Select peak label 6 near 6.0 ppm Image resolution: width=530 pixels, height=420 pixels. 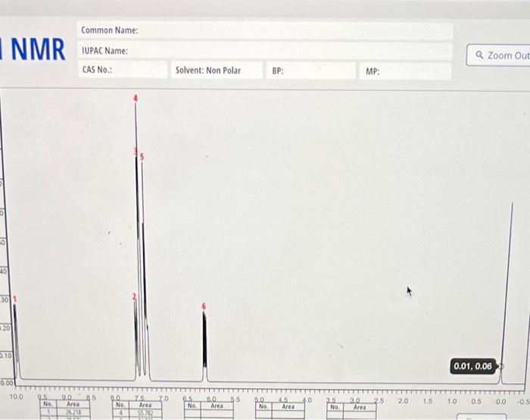pyautogui.click(x=204, y=306)
